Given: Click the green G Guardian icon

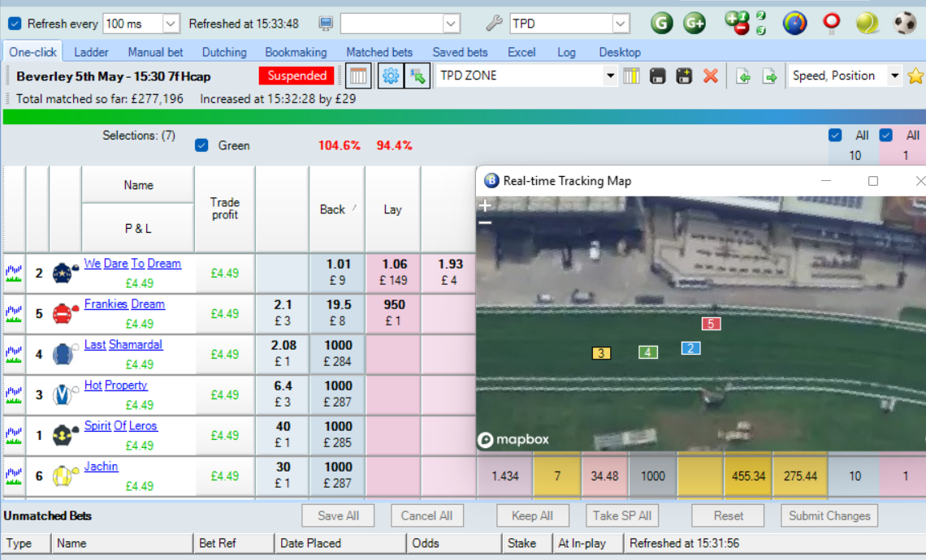Looking at the screenshot, I should click(662, 24).
